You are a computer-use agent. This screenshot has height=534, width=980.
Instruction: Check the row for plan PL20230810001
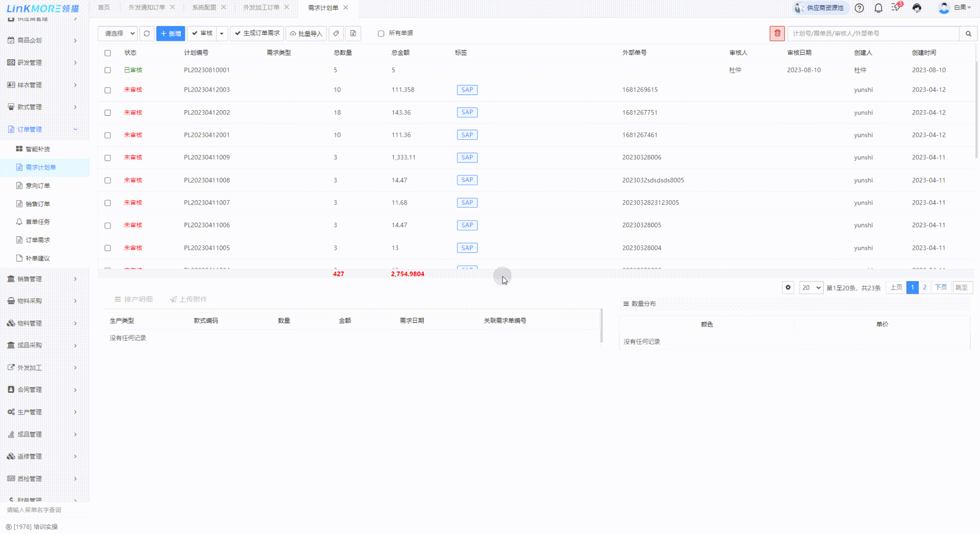[x=108, y=70]
